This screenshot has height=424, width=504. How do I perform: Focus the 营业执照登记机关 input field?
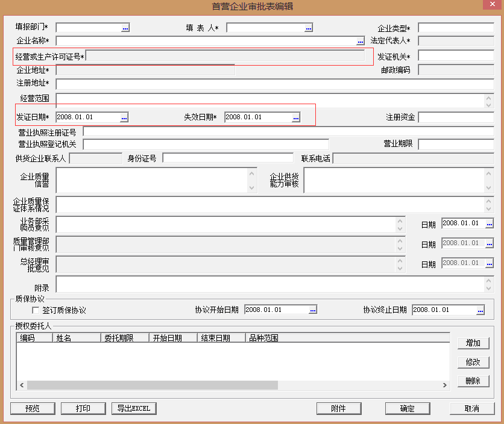[x=206, y=144]
